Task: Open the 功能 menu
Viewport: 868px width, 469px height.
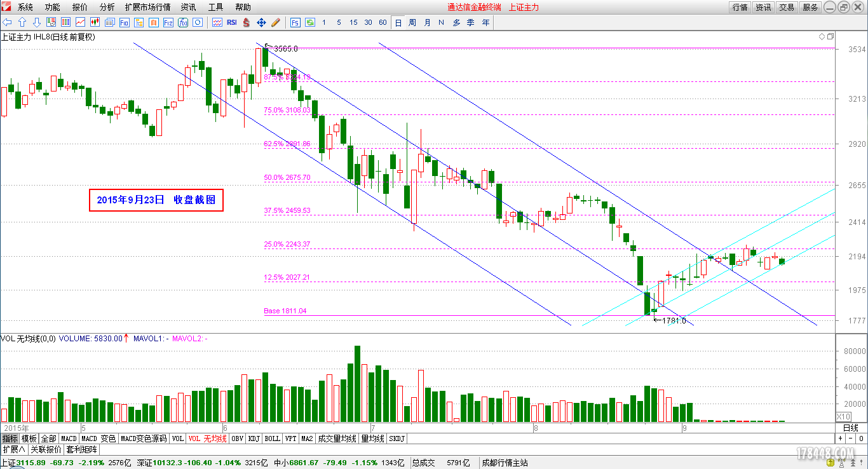Action: pos(53,7)
